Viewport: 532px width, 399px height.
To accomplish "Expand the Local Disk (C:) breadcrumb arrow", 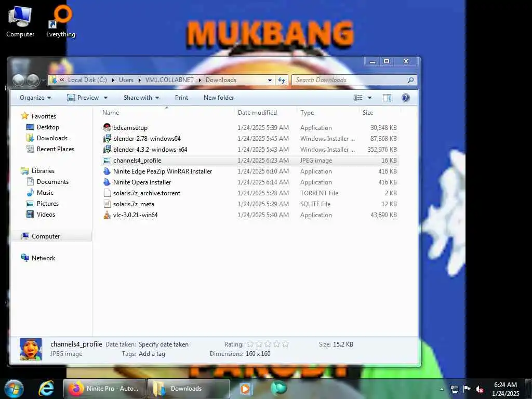I will 113,80.
